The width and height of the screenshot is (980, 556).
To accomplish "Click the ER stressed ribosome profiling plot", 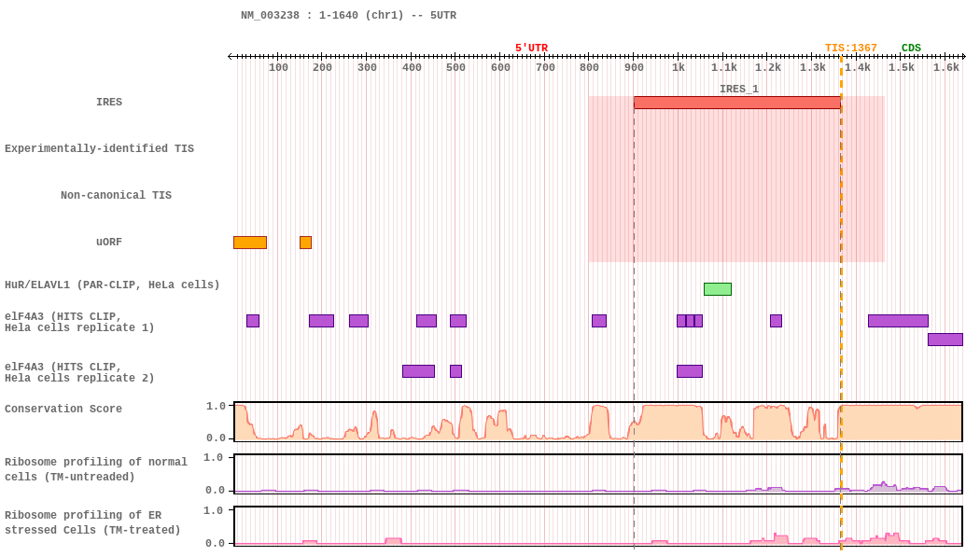I will (597, 526).
